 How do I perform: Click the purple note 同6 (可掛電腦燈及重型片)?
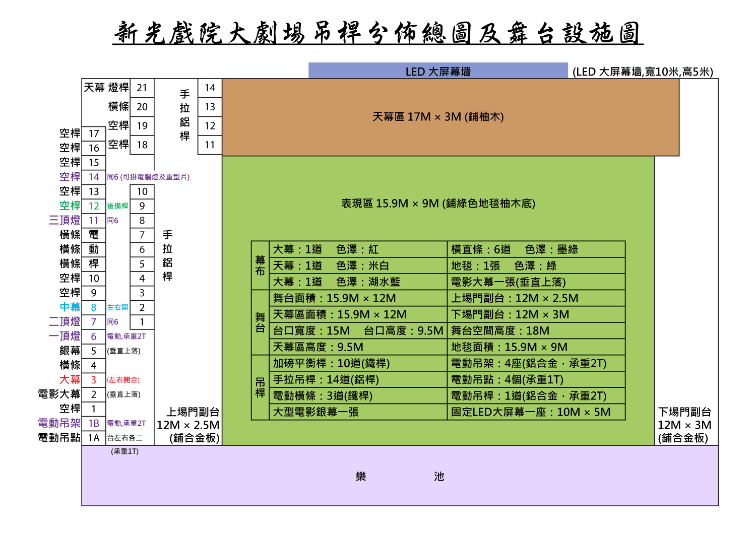tap(148, 177)
